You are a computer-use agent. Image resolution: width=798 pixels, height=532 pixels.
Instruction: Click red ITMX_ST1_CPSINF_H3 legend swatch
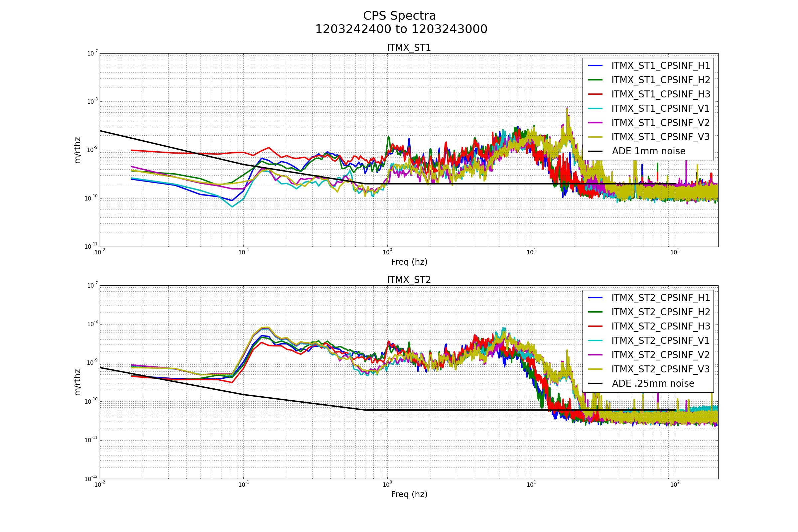click(595, 94)
